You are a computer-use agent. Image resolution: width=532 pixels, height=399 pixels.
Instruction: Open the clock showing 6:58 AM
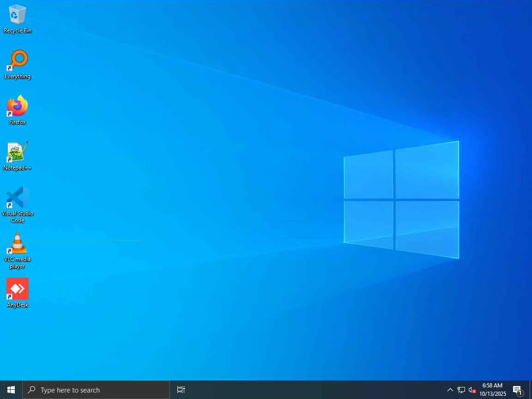click(492, 390)
